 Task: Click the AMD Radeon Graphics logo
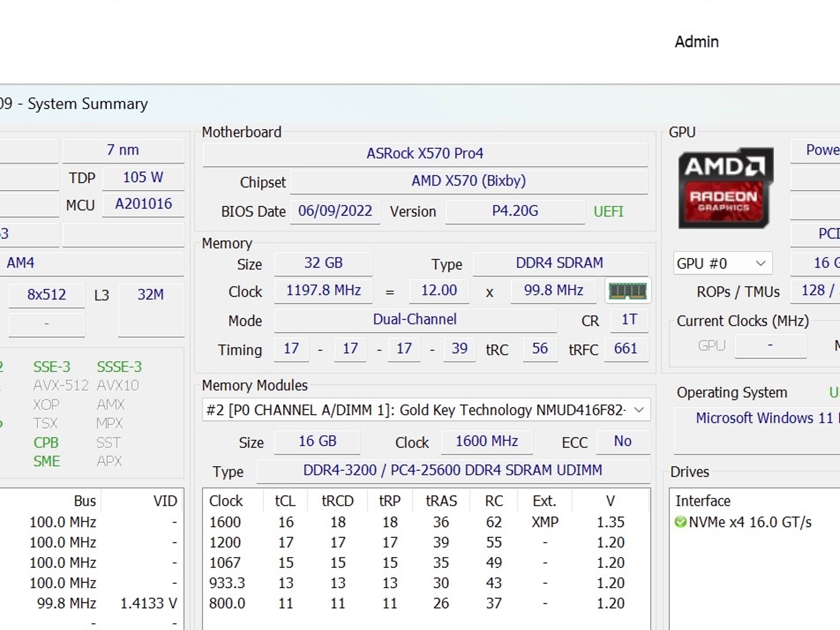tap(726, 188)
